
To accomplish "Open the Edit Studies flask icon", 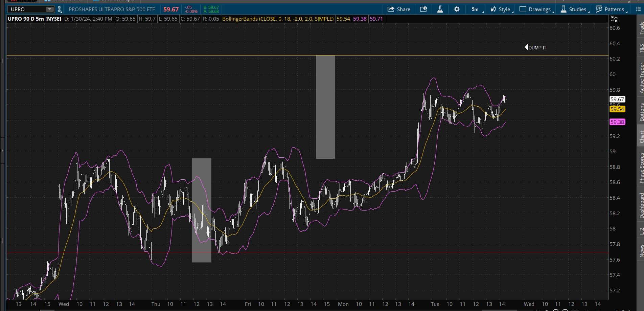I will coord(440,9).
